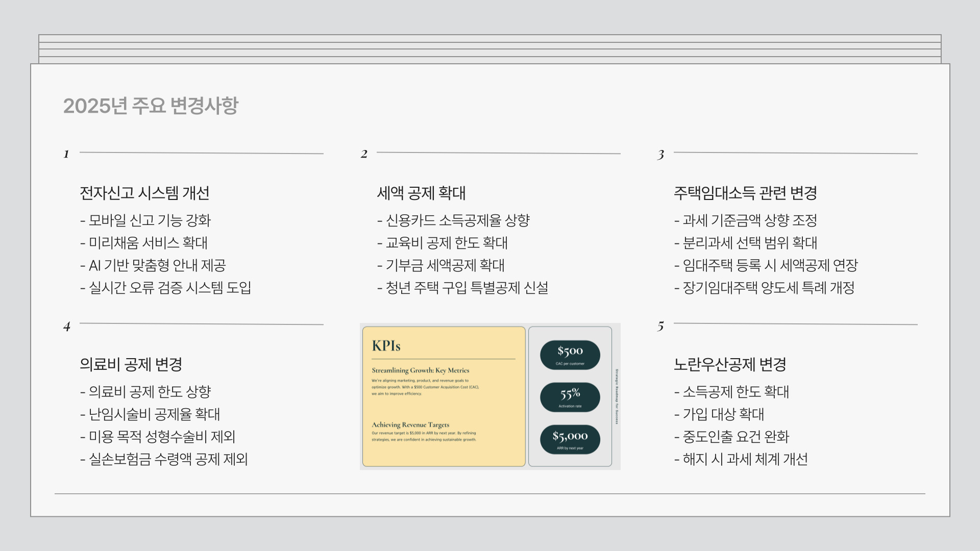Screen dimensions: 980x551
Task: Click Streamlining Growth: Key Metrics subheading
Action: pyautogui.click(x=420, y=370)
